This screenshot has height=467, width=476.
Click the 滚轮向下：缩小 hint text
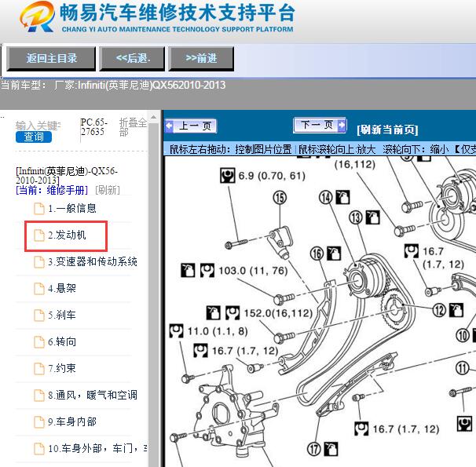416,149
